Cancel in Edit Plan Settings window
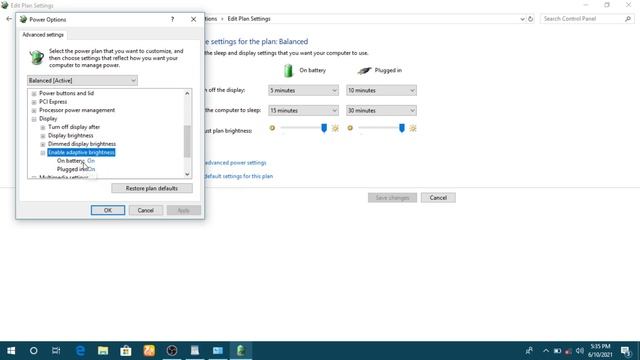 438,198
